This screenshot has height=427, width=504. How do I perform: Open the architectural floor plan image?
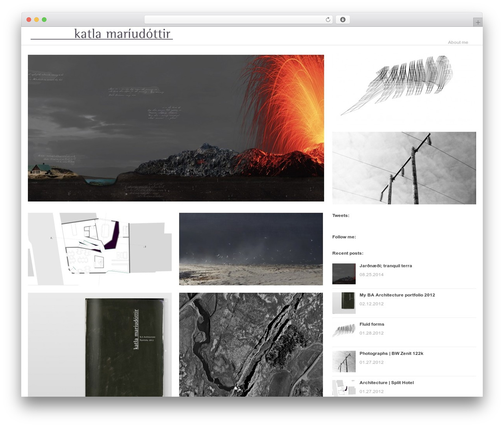point(100,249)
